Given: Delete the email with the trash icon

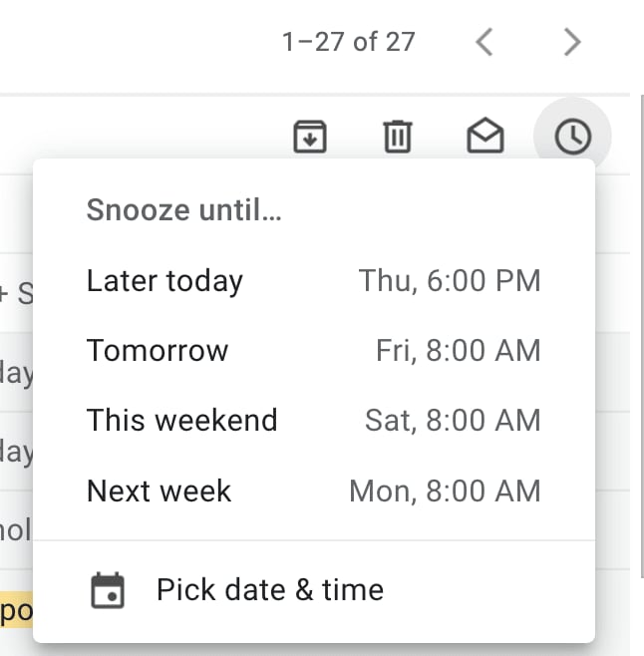Looking at the screenshot, I should 398,137.
